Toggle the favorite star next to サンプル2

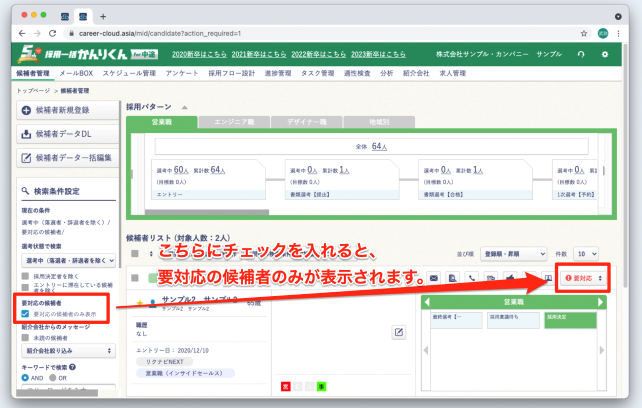pyautogui.click(x=140, y=304)
